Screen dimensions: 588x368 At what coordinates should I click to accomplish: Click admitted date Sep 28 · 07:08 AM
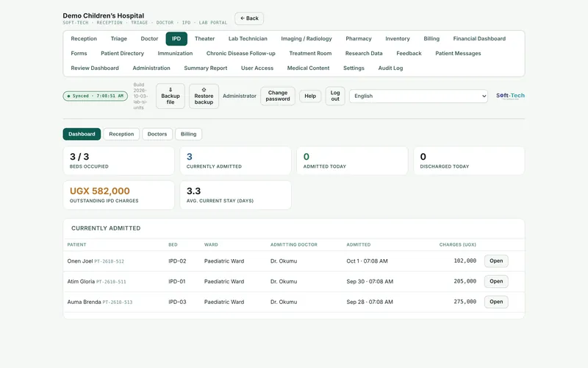(370, 302)
